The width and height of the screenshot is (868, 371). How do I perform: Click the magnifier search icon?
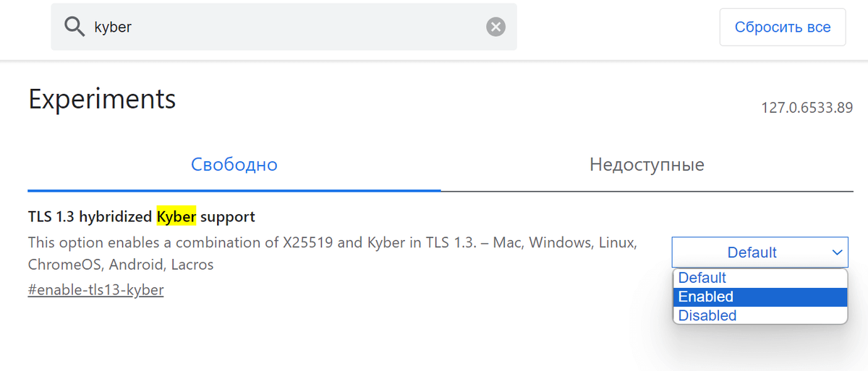[75, 27]
